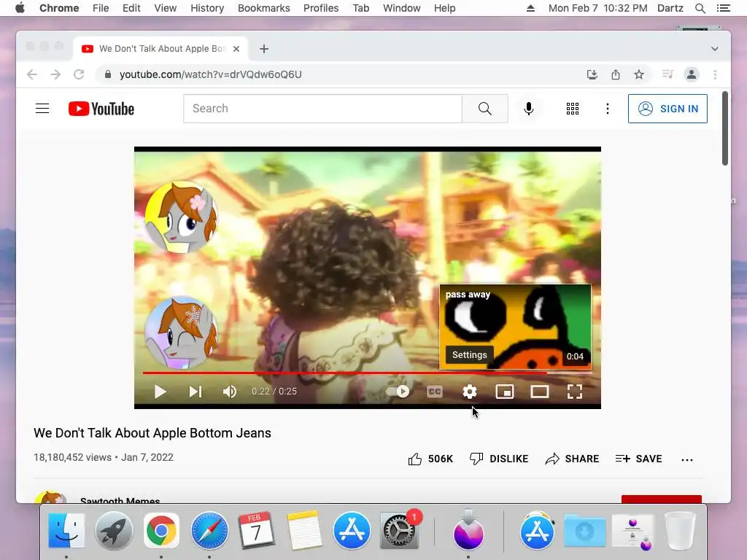747x560 pixels.
Task: Click the URL address bar
Action: [333, 74]
